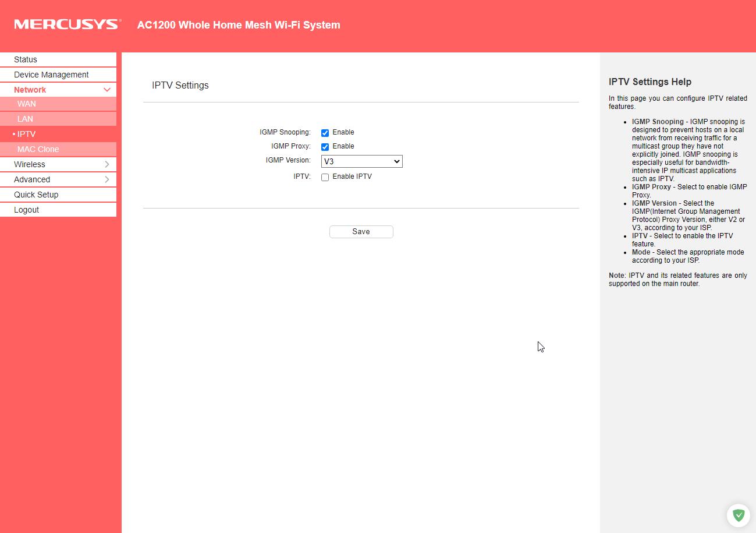Launch Quick Setup from sidebar
756x533 pixels.
coord(36,195)
